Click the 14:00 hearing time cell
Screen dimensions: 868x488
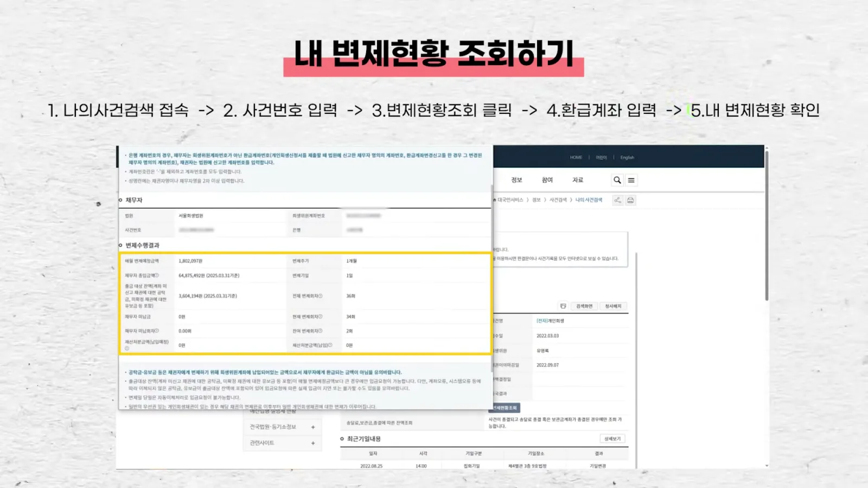421,466
